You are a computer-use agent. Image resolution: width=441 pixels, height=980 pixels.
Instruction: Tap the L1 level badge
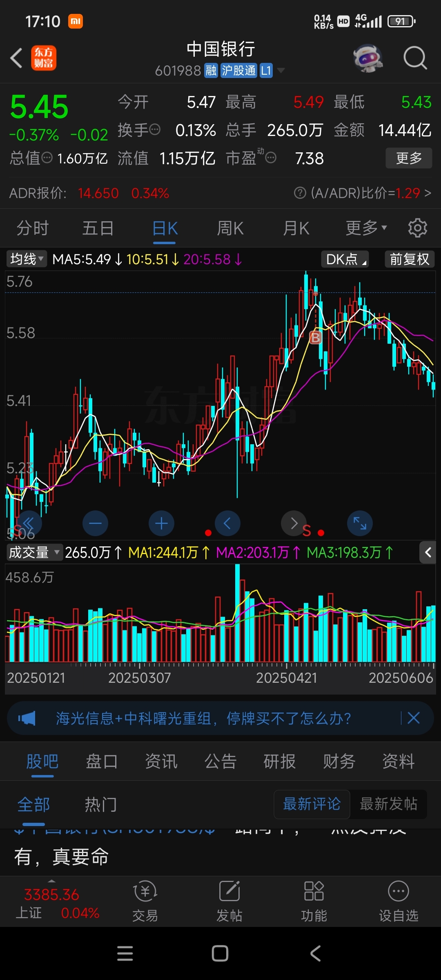[x=266, y=71]
